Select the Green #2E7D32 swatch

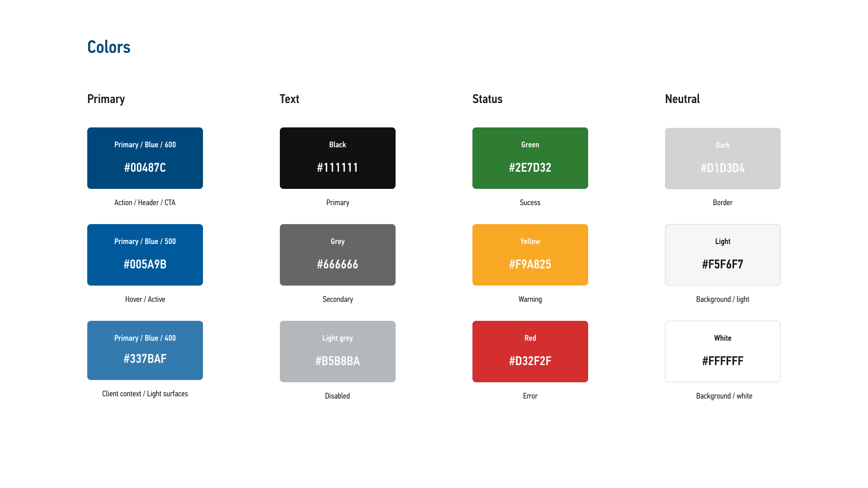point(530,158)
